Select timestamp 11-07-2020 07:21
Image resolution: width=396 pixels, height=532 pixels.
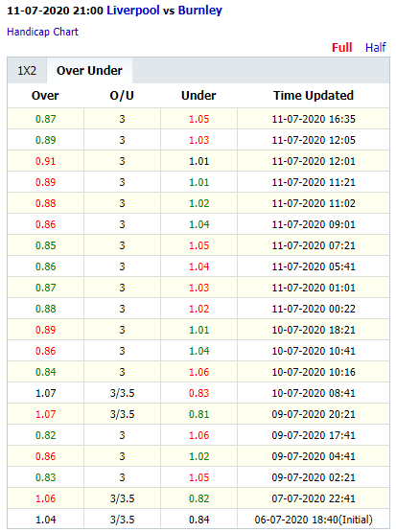(314, 245)
